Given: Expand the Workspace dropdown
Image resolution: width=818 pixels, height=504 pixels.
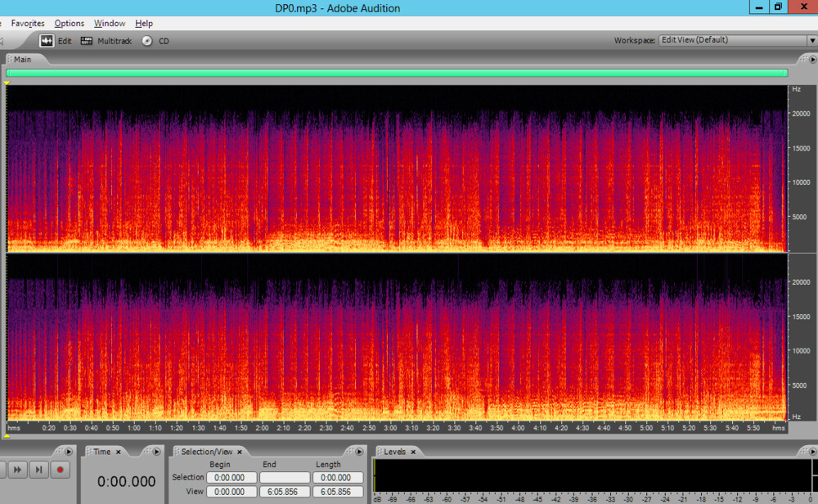Looking at the screenshot, I should point(811,40).
